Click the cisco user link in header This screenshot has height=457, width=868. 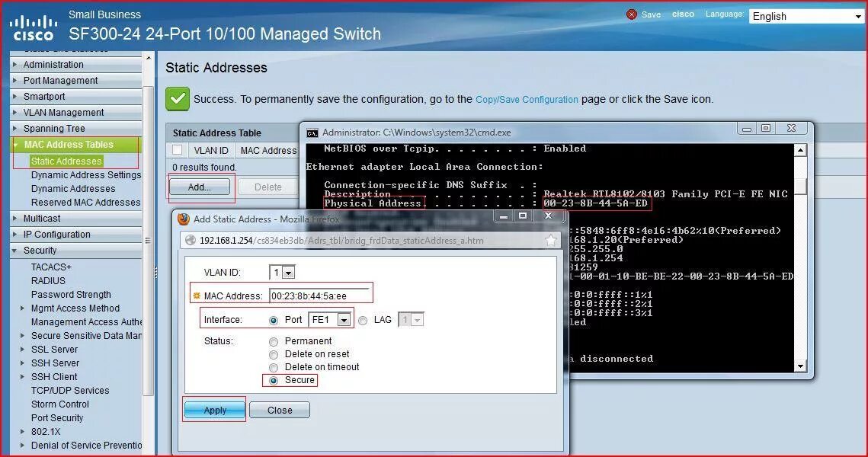[x=683, y=14]
